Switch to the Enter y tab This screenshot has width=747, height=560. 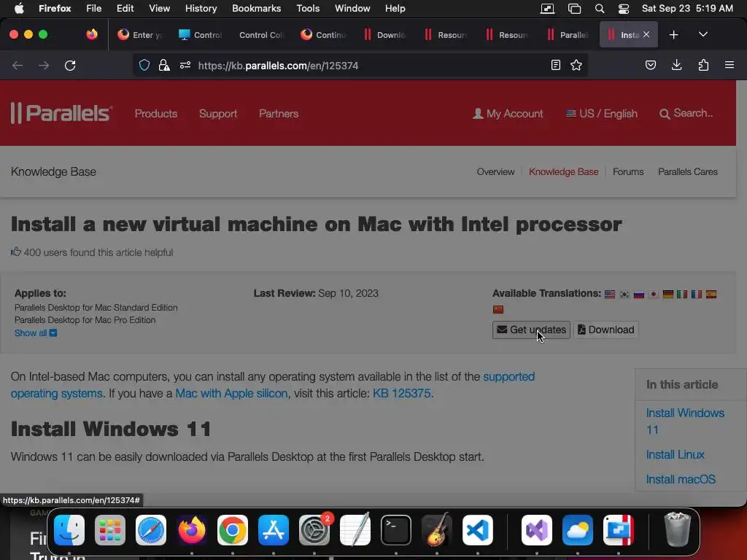point(141,35)
